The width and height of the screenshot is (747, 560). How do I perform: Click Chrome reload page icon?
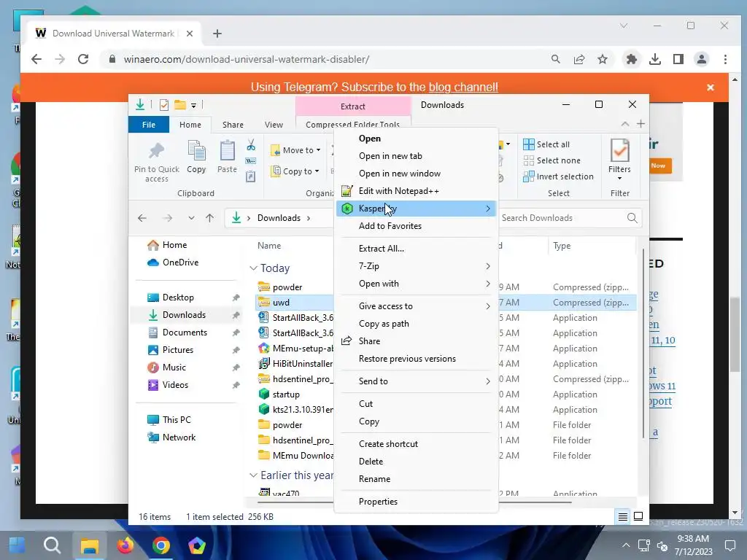click(83, 59)
